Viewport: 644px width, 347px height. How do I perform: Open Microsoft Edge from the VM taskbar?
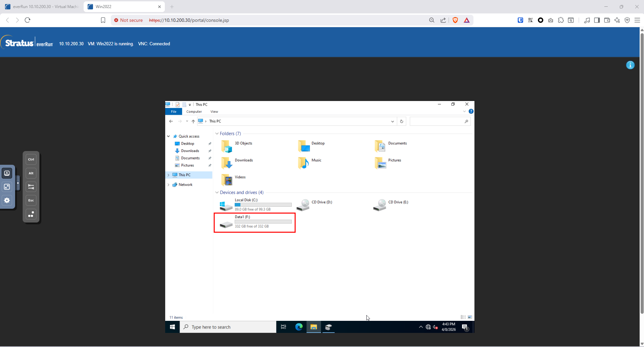pyautogui.click(x=299, y=327)
